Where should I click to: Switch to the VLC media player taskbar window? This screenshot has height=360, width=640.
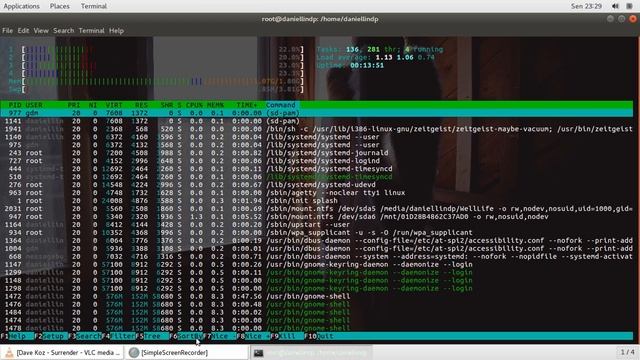[x=63, y=353]
